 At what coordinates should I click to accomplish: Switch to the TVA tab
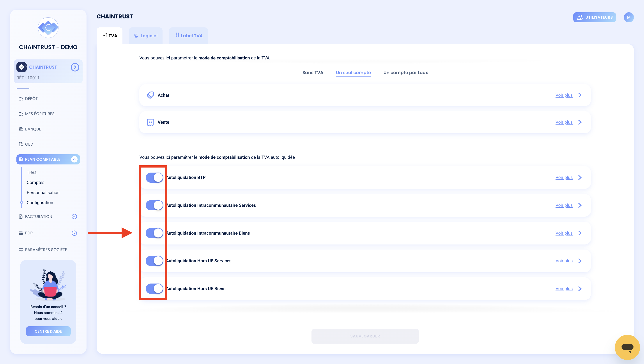pyautogui.click(x=110, y=36)
